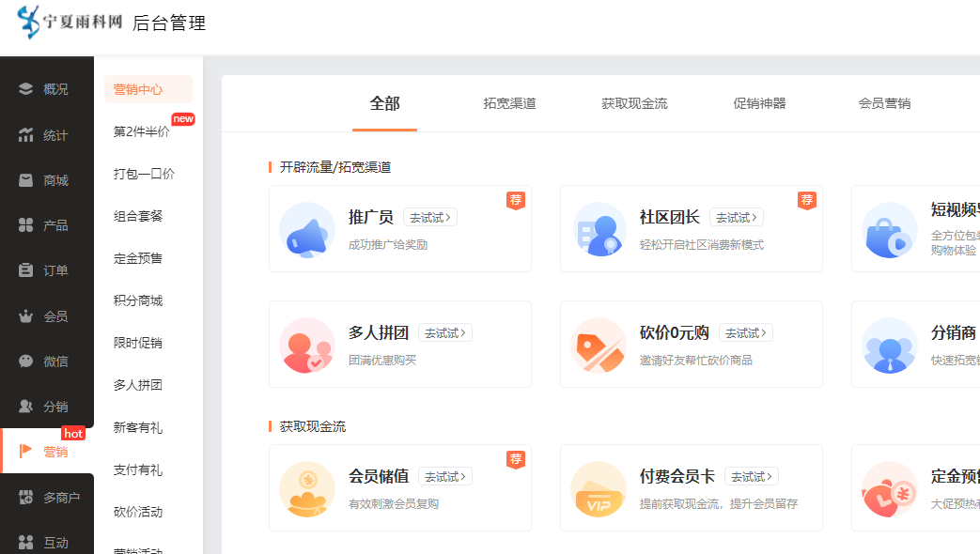The image size is (980, 554).
Task: Click 邀请好友帮忙砍价商品 description text
Action: (695, 361)
